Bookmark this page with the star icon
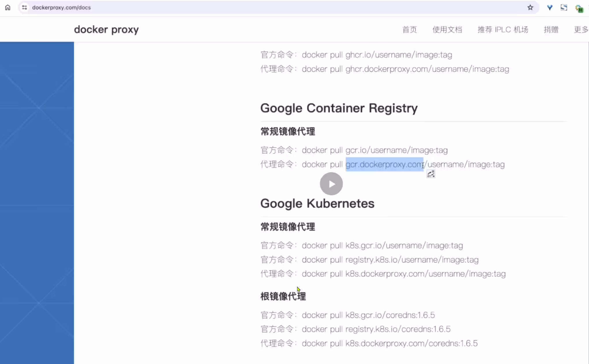589x364 pixels. 530,7
